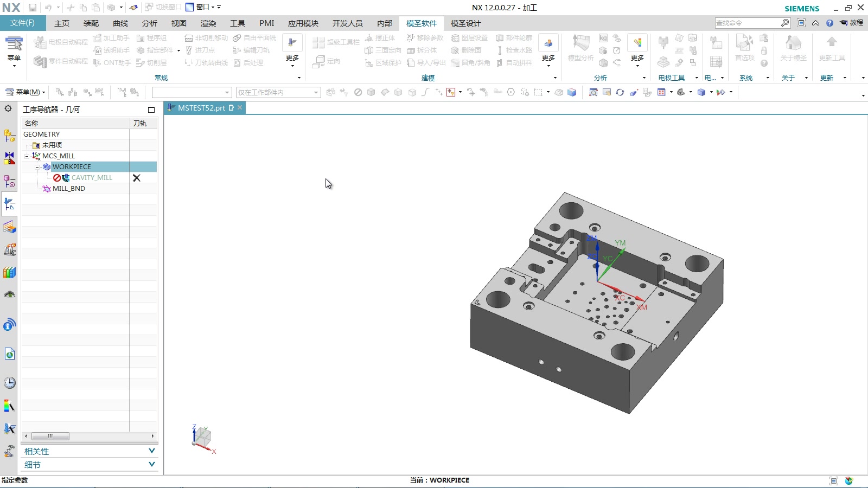Select the GEOMETRY root item
The width and height of the screenshot is (868, 488).
42,134
